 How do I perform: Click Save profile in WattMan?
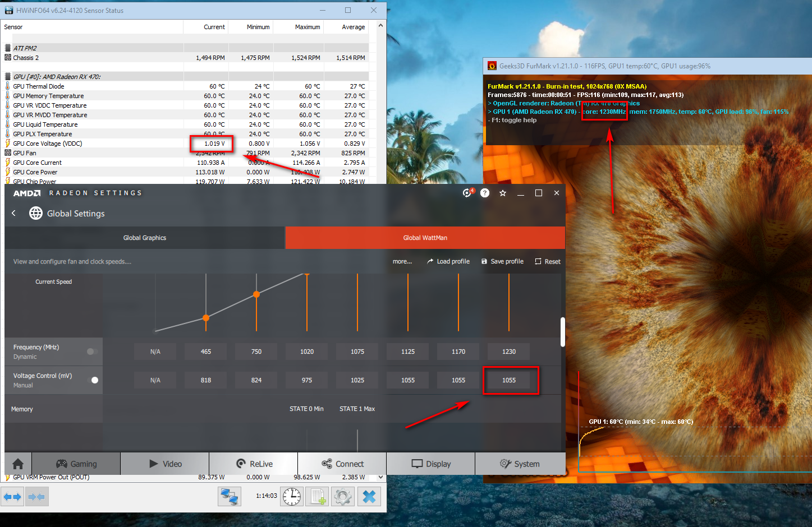pos(502,261)
